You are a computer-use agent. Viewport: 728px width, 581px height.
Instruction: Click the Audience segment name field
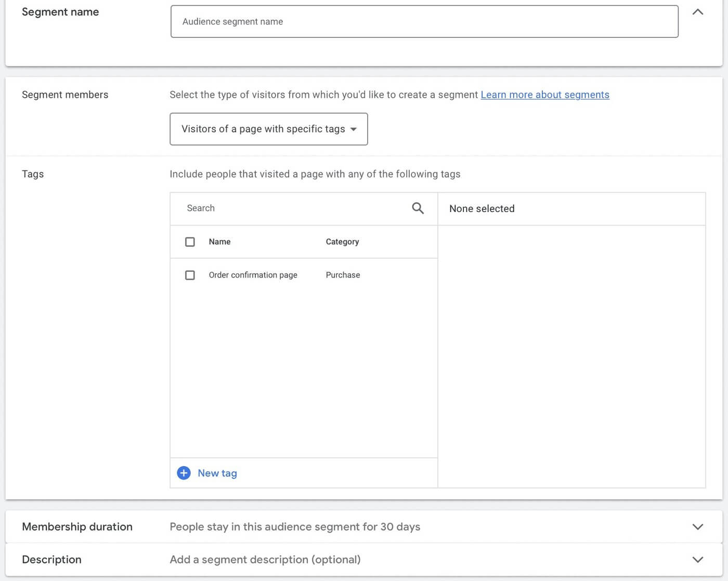(424, 21)
